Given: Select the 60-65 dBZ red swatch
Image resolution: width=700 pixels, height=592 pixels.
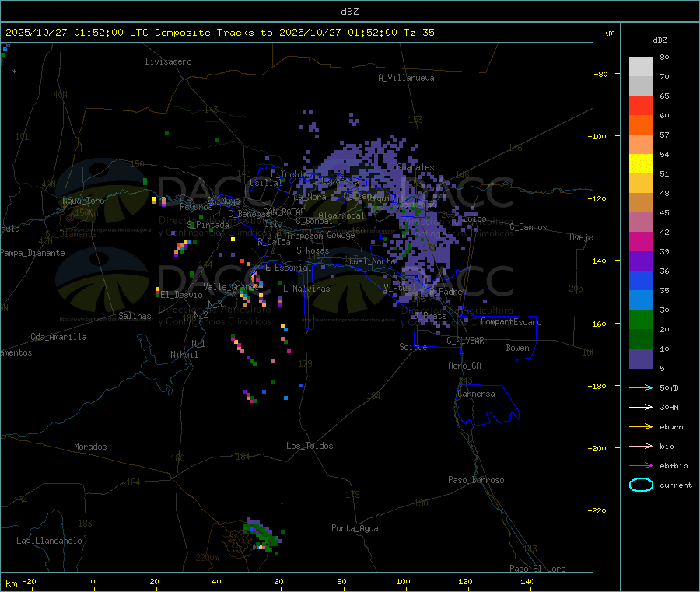Looking at the screenshot, I should pos(641,105).
